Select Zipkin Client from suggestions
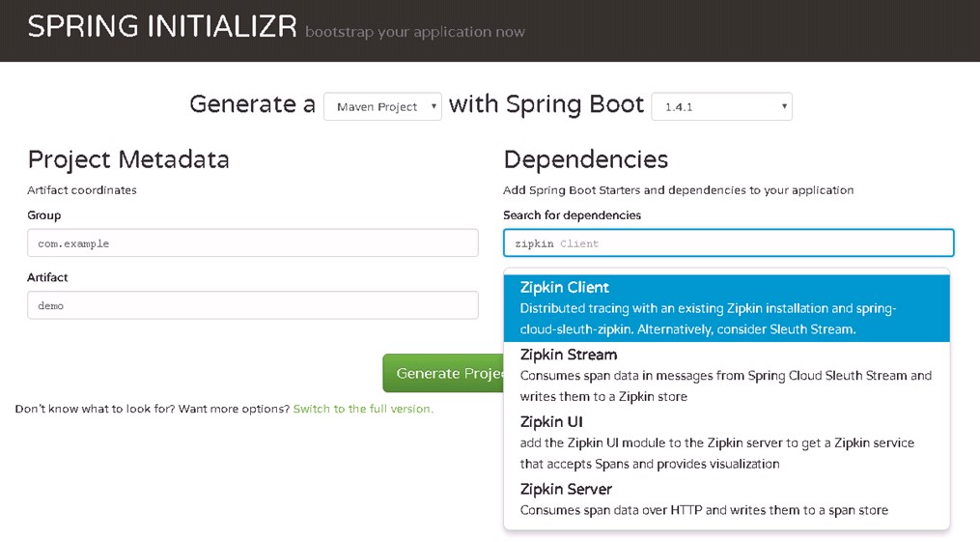Screen dimensions: 980x542 coord(727,307)
